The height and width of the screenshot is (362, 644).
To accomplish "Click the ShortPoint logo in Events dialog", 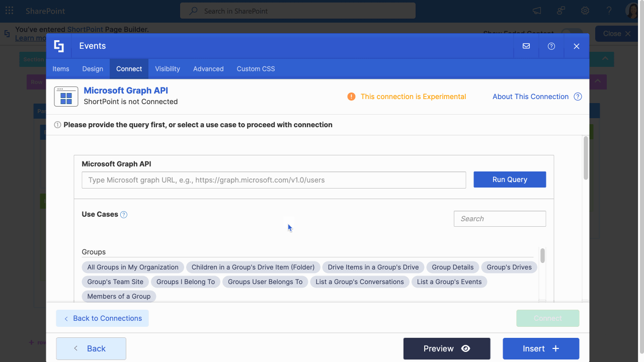I will tap(59, 46).
